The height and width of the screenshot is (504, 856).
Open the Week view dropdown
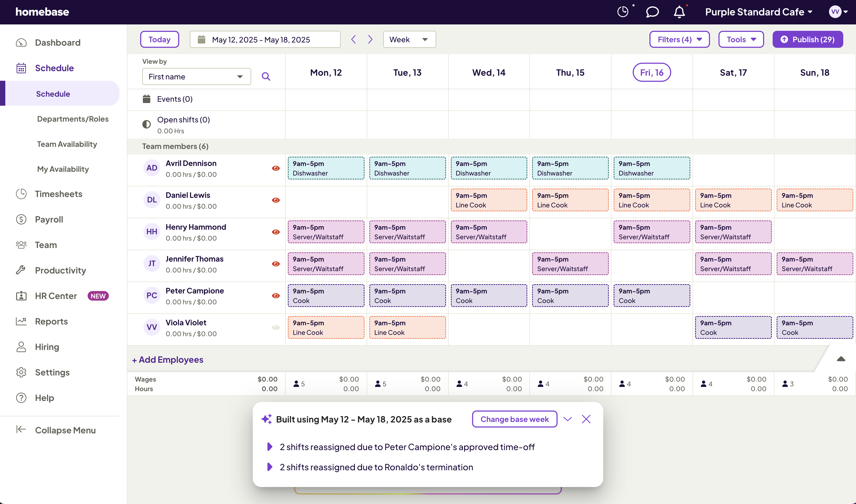point(409,39)
